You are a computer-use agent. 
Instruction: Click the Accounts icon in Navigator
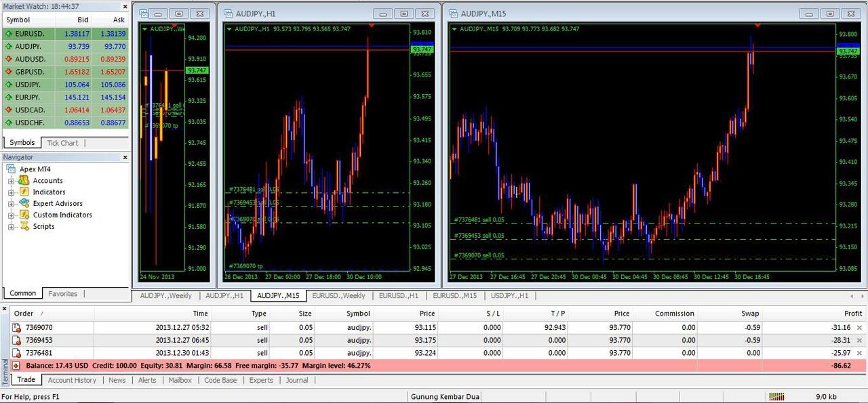click(x=24, y=180)
